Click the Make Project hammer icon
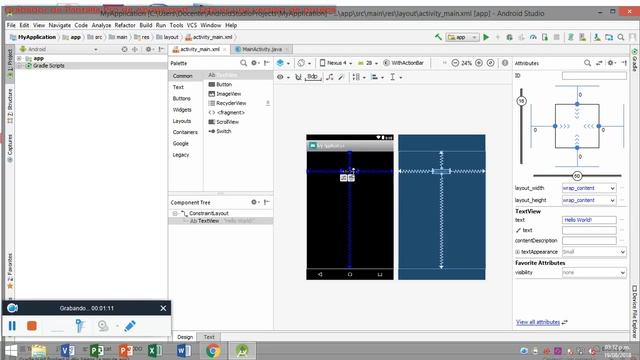This screenshot has height=360, width=640. [438, 37]
